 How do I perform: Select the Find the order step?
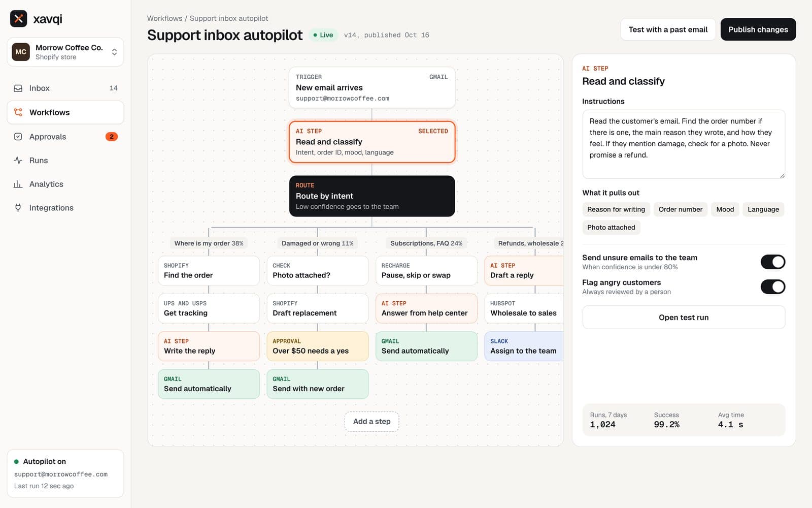[209, 271]
